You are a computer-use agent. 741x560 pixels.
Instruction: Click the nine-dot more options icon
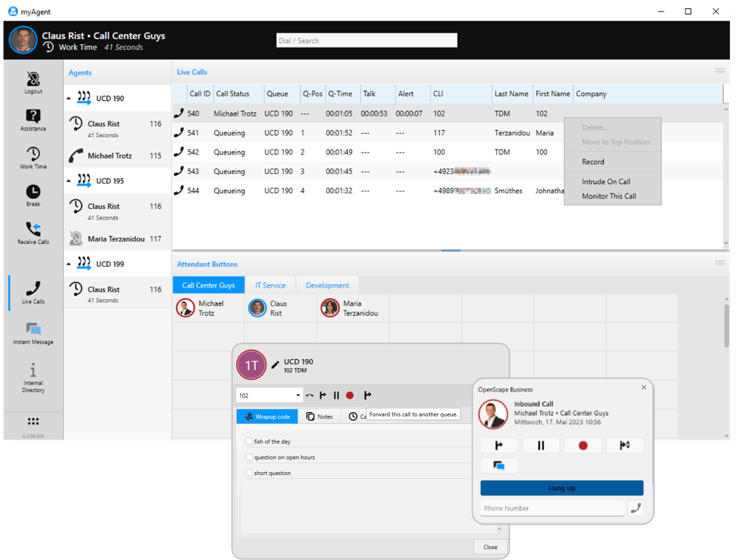click(x=33, y=421)
